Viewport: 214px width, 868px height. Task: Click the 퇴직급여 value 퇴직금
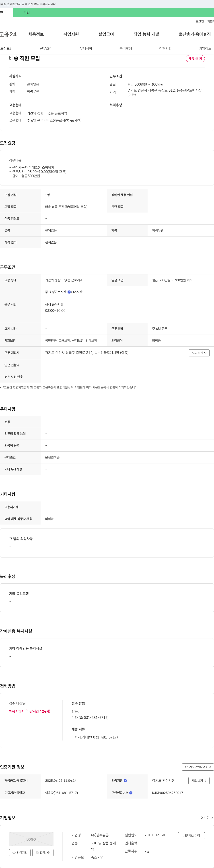[x=156, y=341]
